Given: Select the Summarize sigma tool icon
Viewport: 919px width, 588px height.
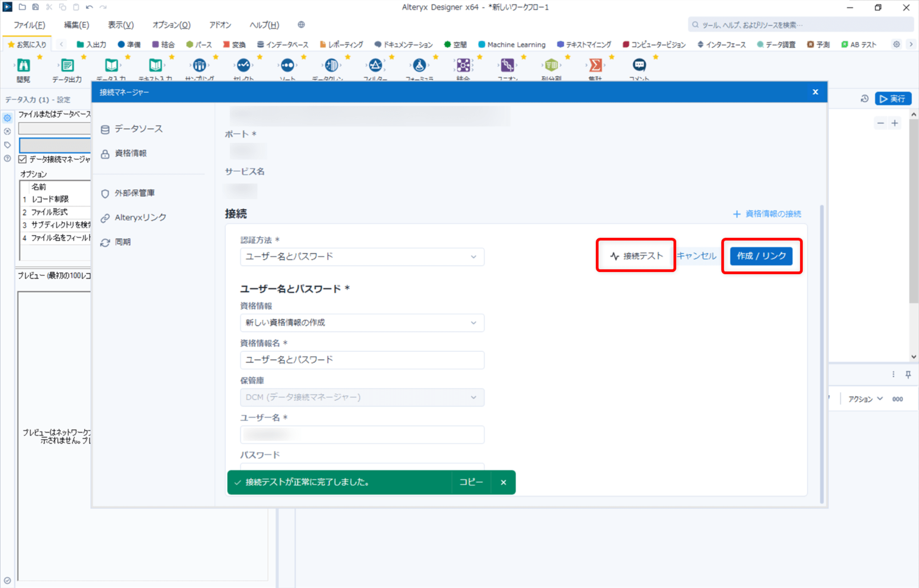Looking at the screenshot, I should tap(596, 65).
